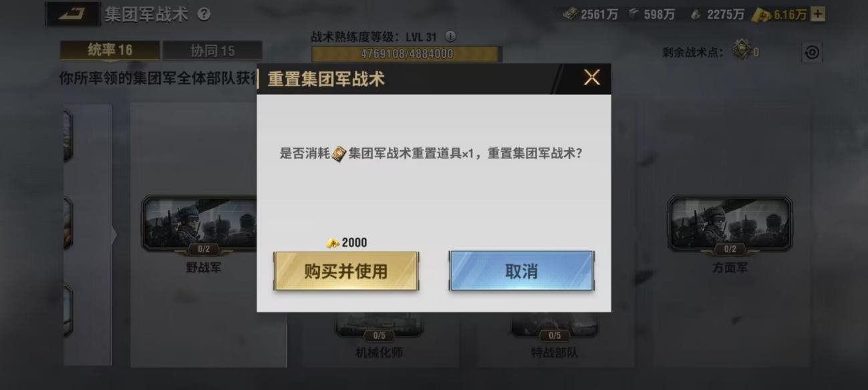The height and width of the screenshot is (390, 868).
Task: Tap the tactics proficiency level info icon
Action: 451,37
